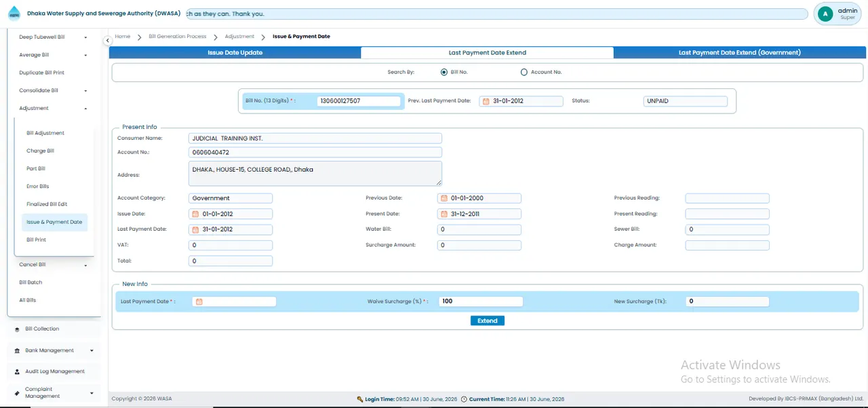The height and width of the screenshot is (408, 868).
Task: Click the DWASA water drop logo
Action: coord(14,14)
